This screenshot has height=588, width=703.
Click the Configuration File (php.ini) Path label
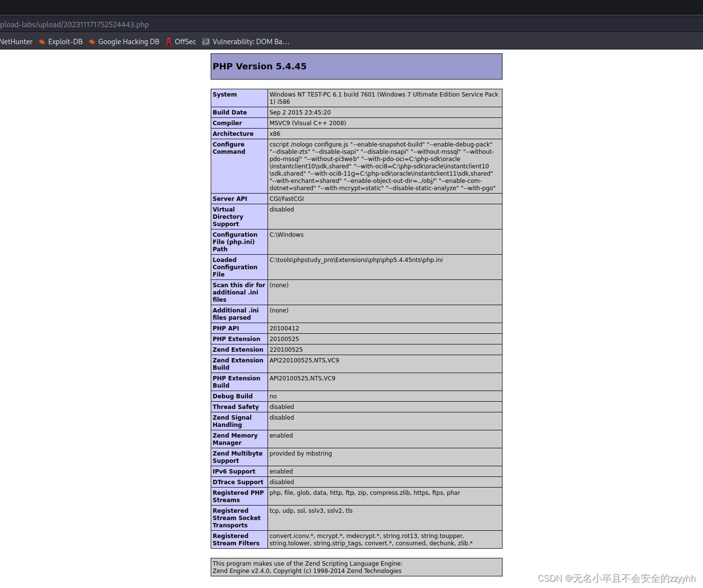(235, 242)
